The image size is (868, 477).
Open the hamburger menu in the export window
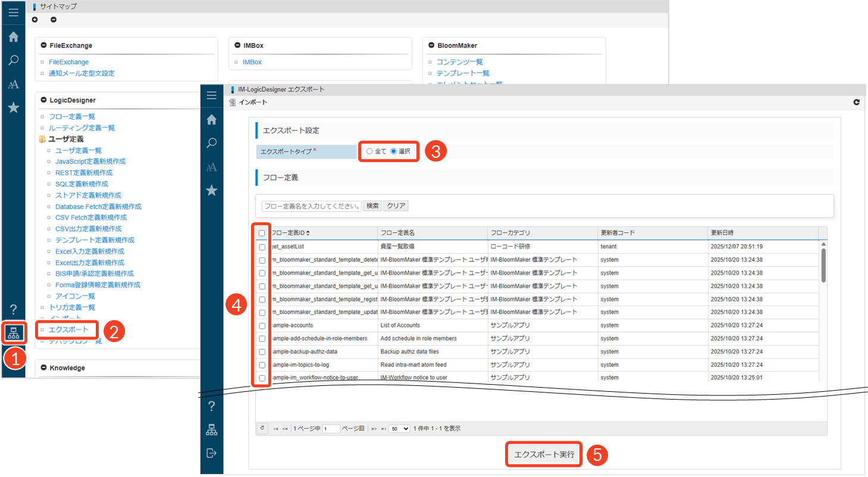point(211,95)
